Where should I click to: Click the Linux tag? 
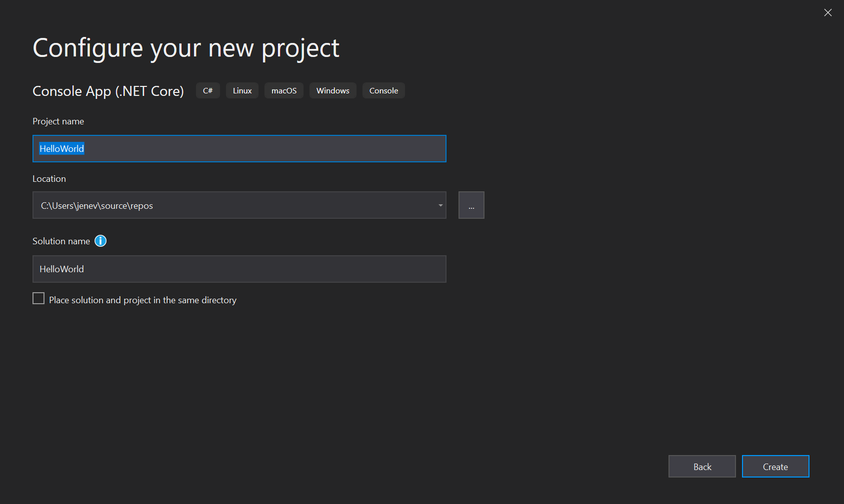click(242, 90)
